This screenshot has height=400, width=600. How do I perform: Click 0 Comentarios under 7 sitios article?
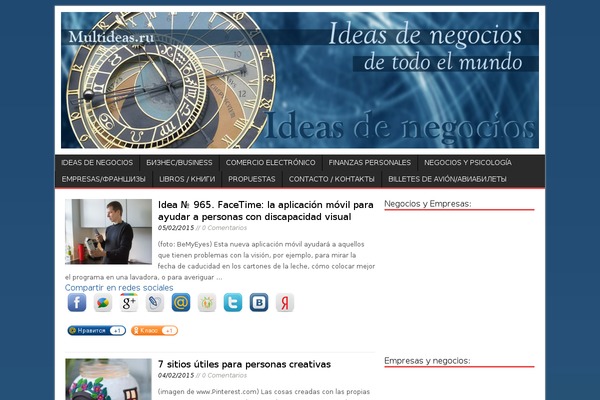[225, 376]
